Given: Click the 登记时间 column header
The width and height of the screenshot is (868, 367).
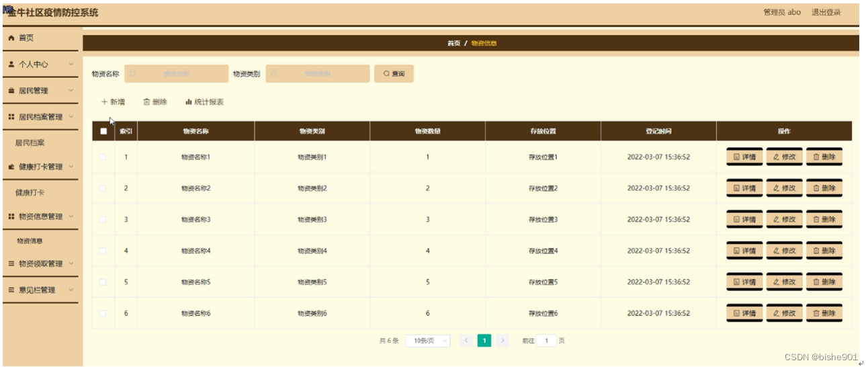Looking at the screenshot, I should click(x=658, y=131).
